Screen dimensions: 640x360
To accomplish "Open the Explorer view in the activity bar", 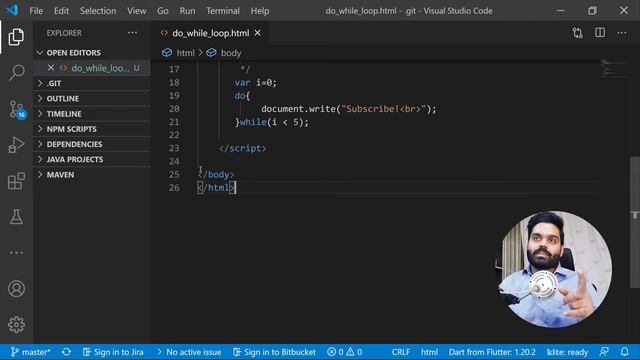I will point(16,37).
